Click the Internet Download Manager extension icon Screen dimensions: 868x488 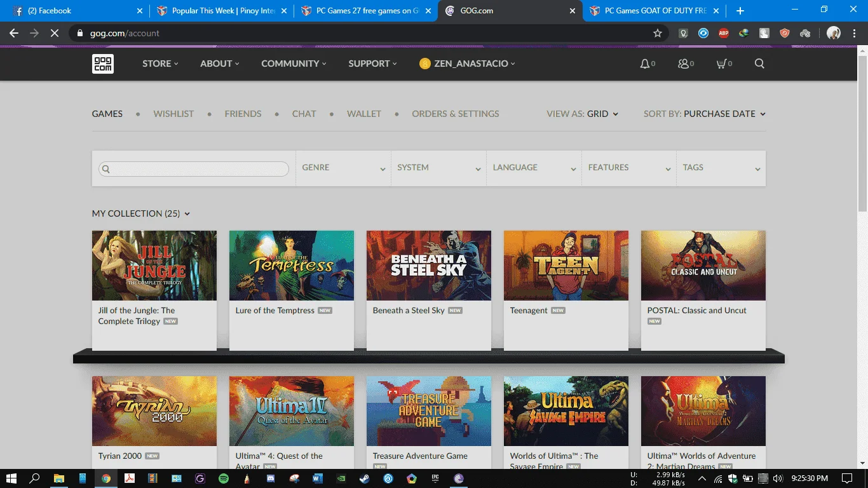click(744, 33)
